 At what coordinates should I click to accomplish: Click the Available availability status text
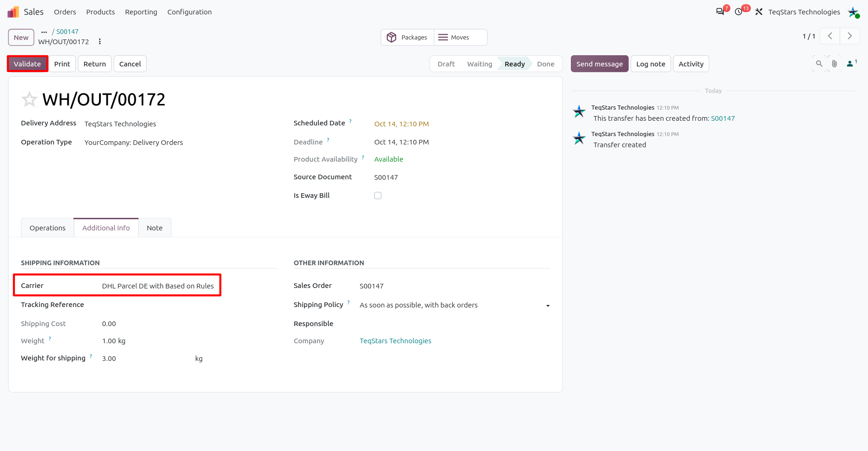(x=389, y=159)
